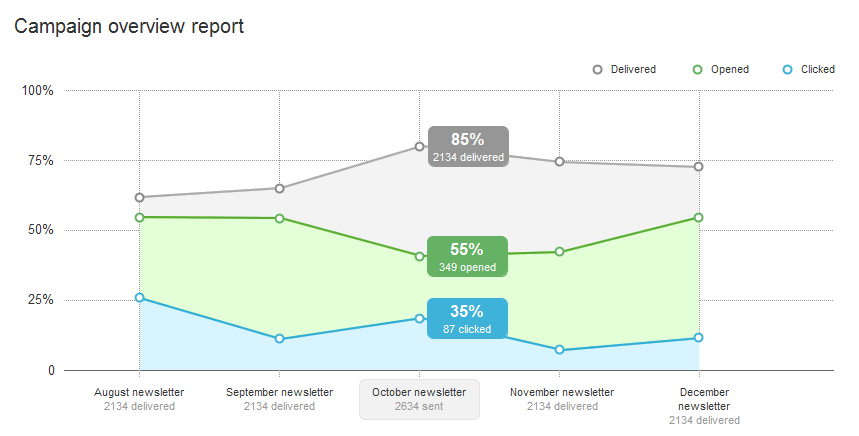Click August's green opened data point
This screenshot has width=859, height=436.
point(139,217)
